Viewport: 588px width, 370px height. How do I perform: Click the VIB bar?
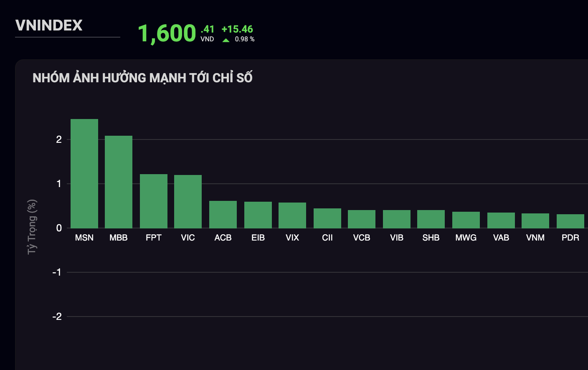397,219
